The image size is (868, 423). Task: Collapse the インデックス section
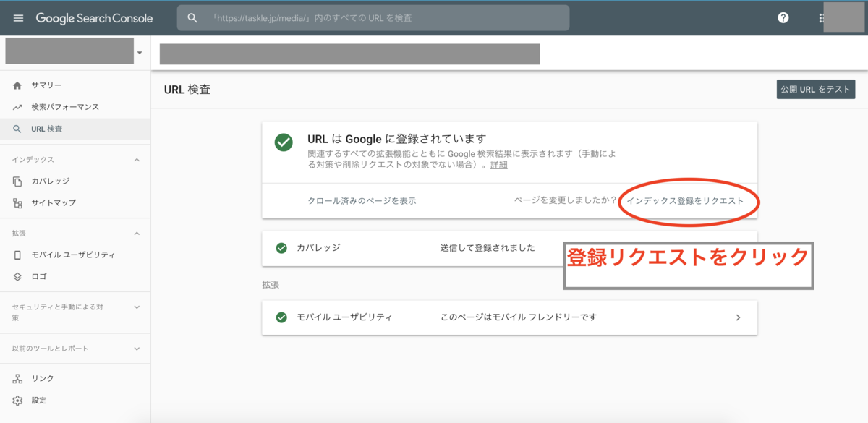point(137,160)
